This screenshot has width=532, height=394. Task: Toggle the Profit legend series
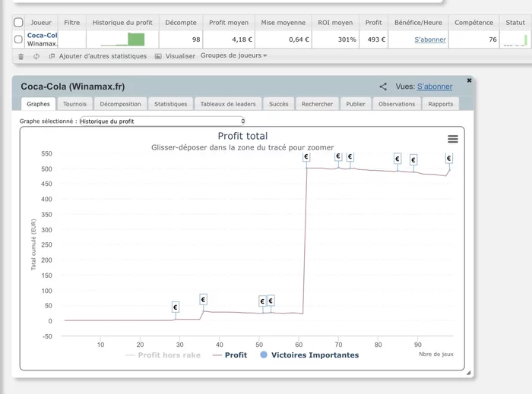tap(230, 355)
